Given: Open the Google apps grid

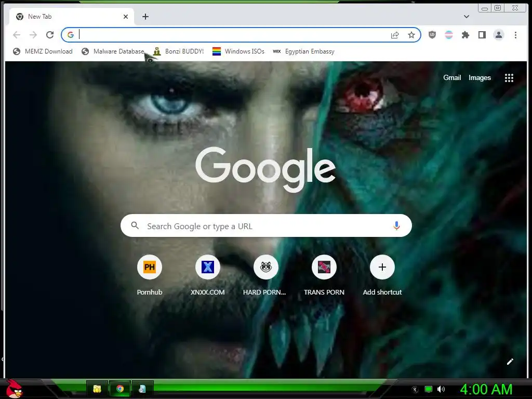Looking at the screenshot, I should 509,78.
